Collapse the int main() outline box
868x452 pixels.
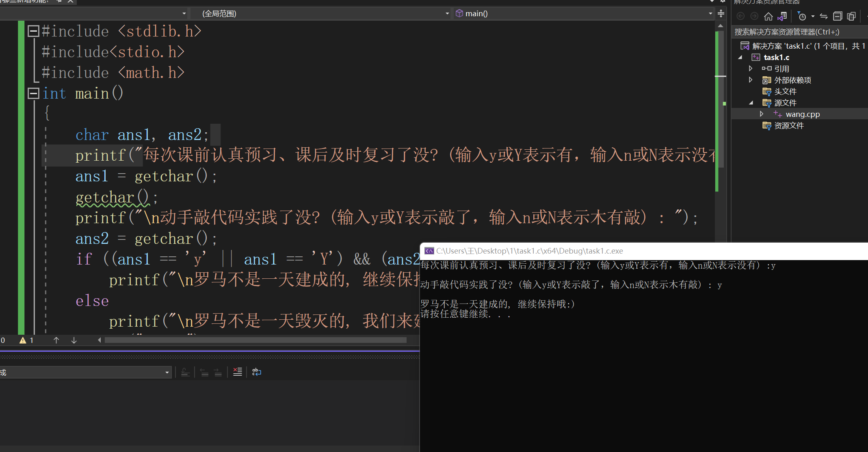coord(33,93)
